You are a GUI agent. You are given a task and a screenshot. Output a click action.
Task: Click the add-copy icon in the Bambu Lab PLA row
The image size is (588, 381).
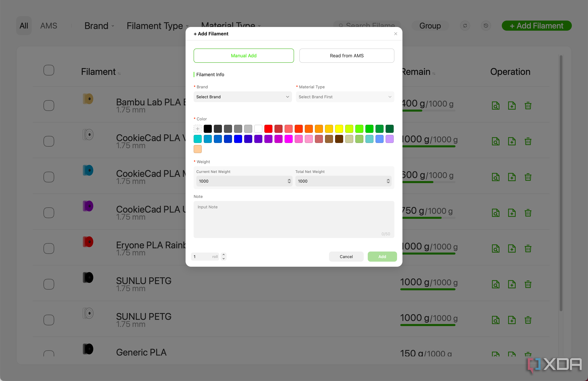click(x=512, y=106)
